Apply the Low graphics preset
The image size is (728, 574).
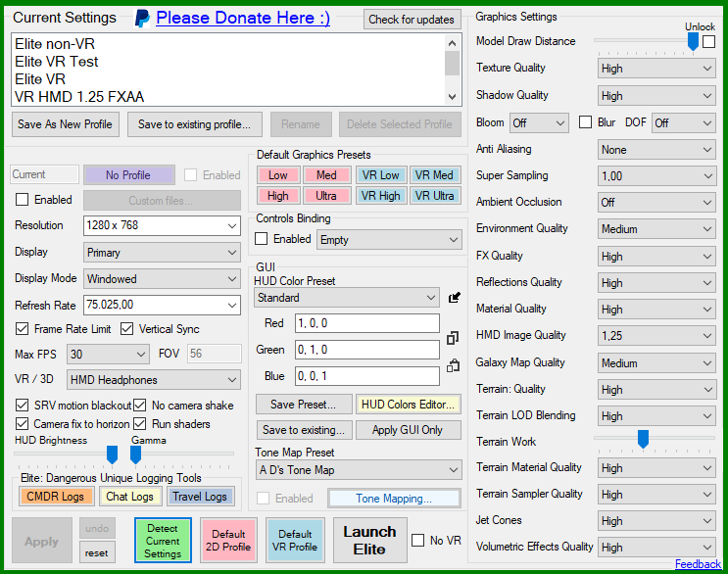tap(277, 175)
